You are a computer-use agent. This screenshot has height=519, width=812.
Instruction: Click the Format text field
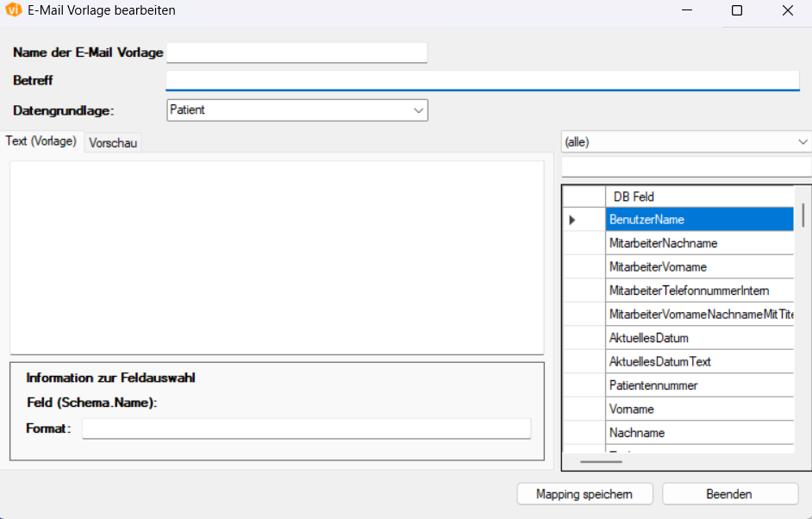click(307, 428)
